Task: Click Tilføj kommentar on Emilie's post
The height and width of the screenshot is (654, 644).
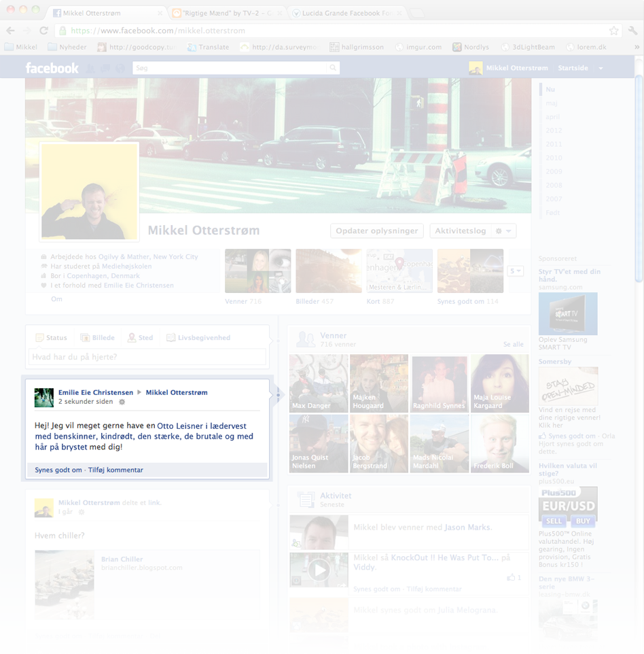Action: click(115, 470)
